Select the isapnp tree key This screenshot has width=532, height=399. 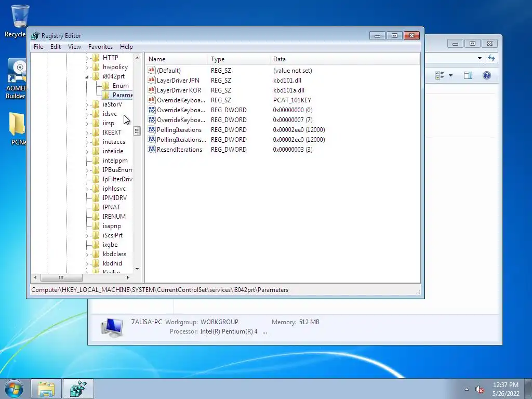(x=112, y=226)
